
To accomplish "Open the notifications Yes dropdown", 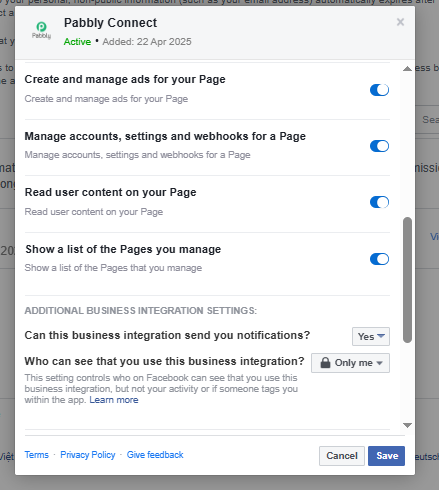I will tap(371, 337).
